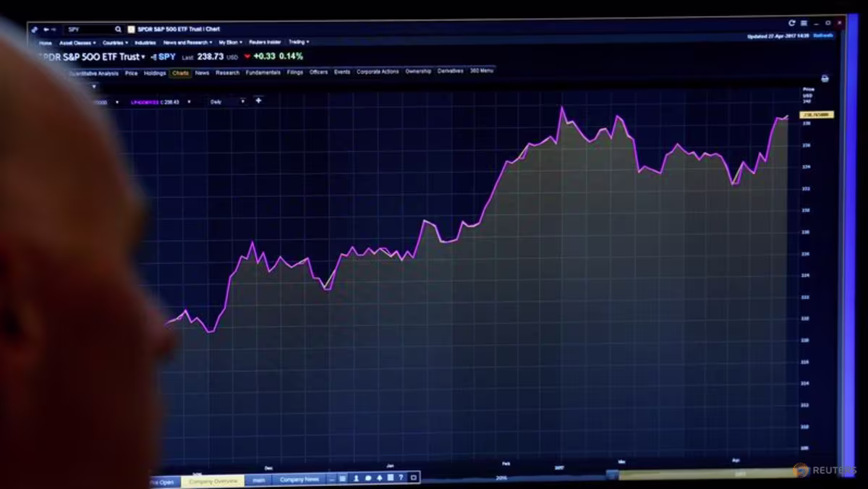Switch to the Research tab
This screenshot has width=868, height=489.
pos(227,73)
